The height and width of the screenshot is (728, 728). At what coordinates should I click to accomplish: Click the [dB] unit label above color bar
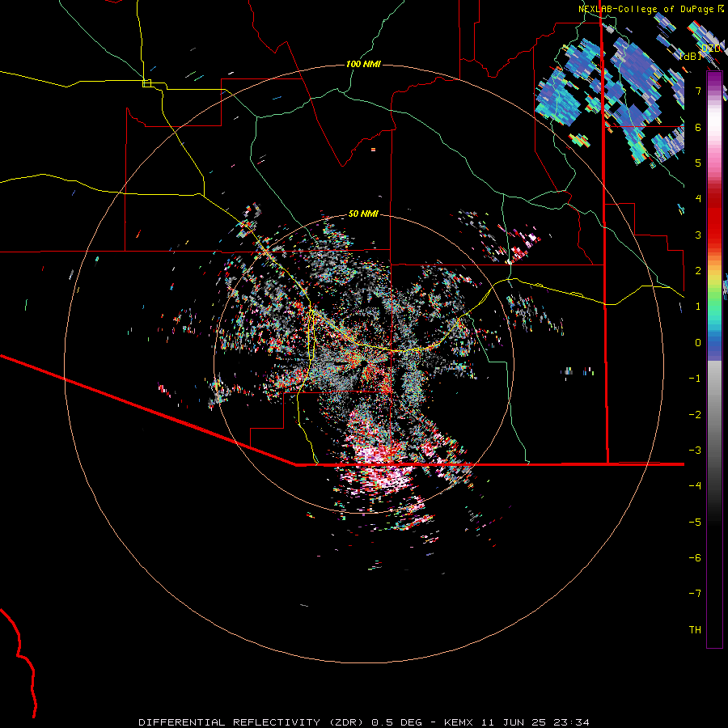(691, 56)
